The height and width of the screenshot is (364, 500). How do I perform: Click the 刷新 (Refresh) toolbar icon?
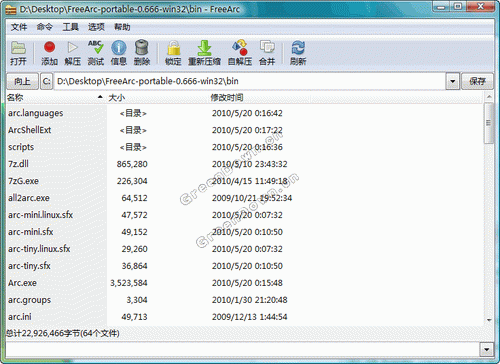coord(298,48)
